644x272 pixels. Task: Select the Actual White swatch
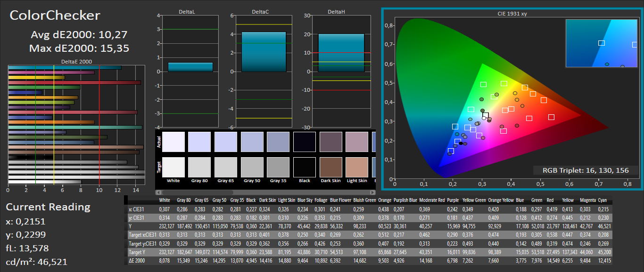click(173, 141)
